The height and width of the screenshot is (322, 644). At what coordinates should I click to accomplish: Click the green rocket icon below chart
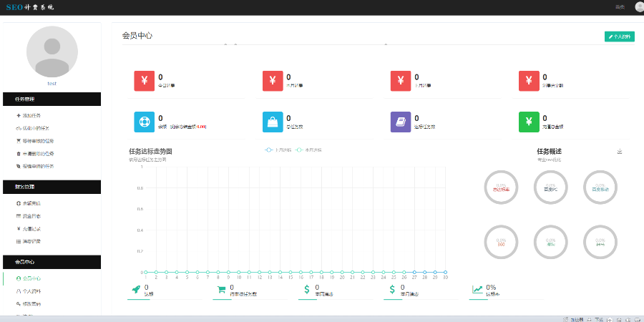pos(136,289)
